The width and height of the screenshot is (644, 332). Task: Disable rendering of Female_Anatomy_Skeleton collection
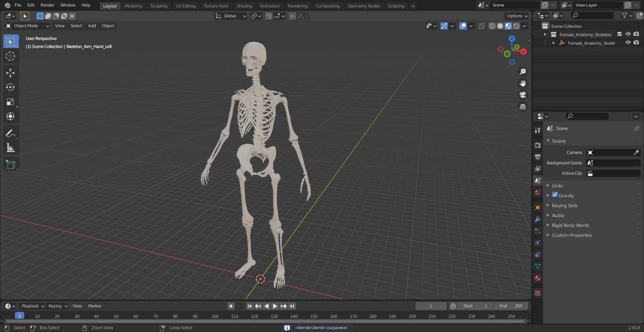636,34
